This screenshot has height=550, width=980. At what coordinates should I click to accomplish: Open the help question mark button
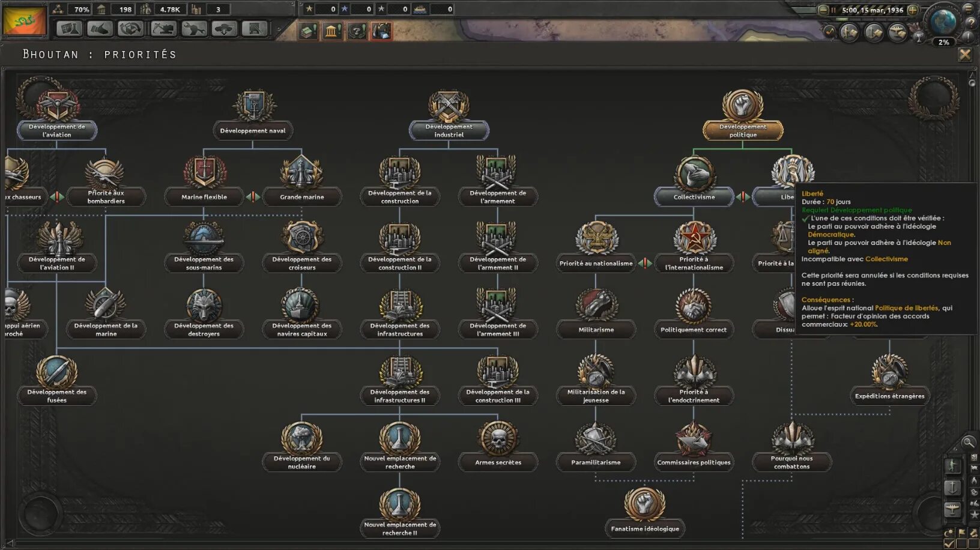tap(970, 23)
